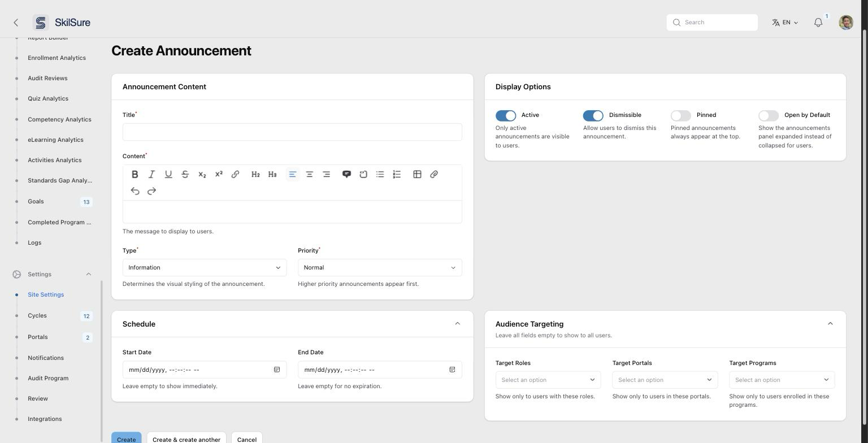Screen dimensions: 868x443
Task: Enable Open by Default toggle
Action: click(769, 115)
